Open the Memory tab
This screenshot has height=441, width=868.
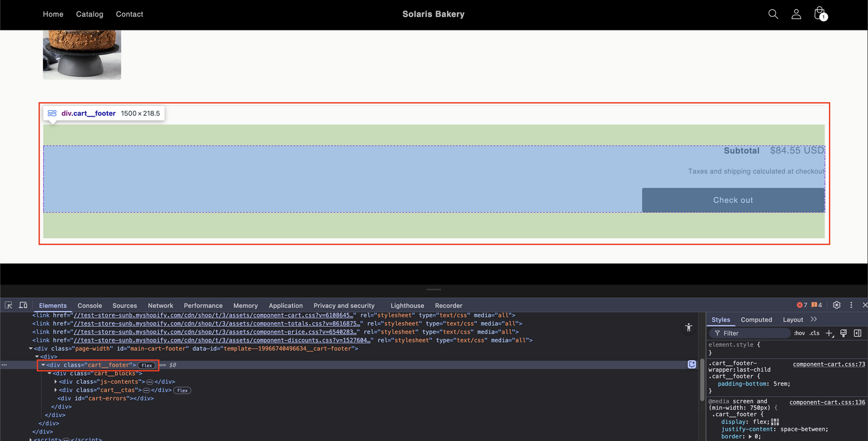(x=245, y=306)
